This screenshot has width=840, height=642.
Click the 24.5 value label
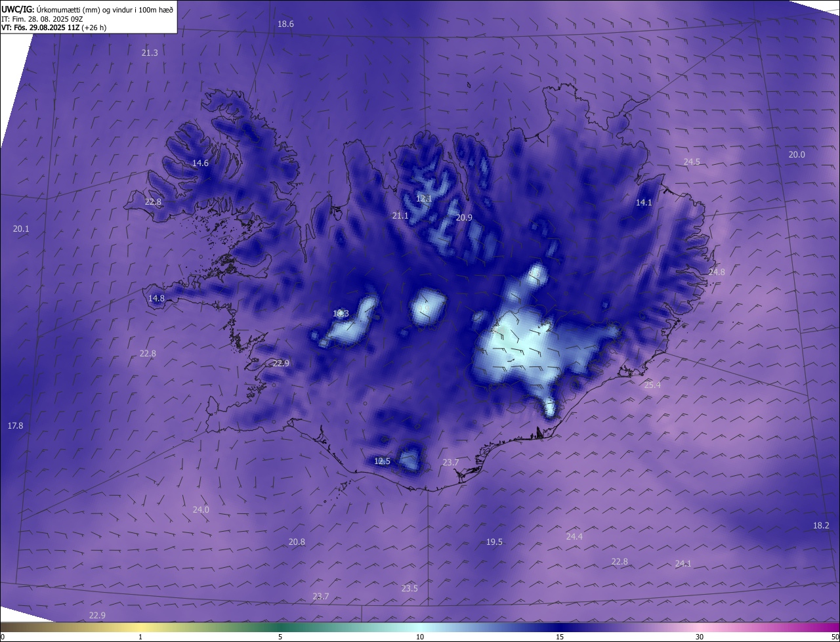click(x=692, y=161)
